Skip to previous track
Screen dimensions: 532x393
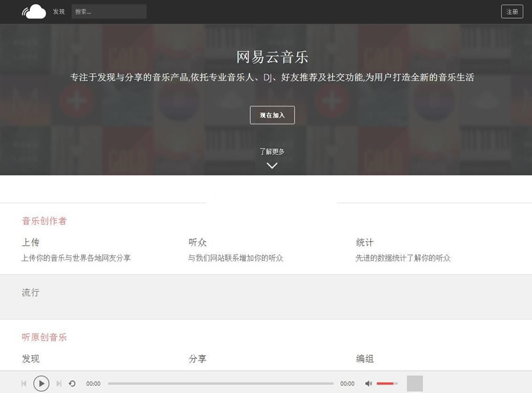[24, 384]
